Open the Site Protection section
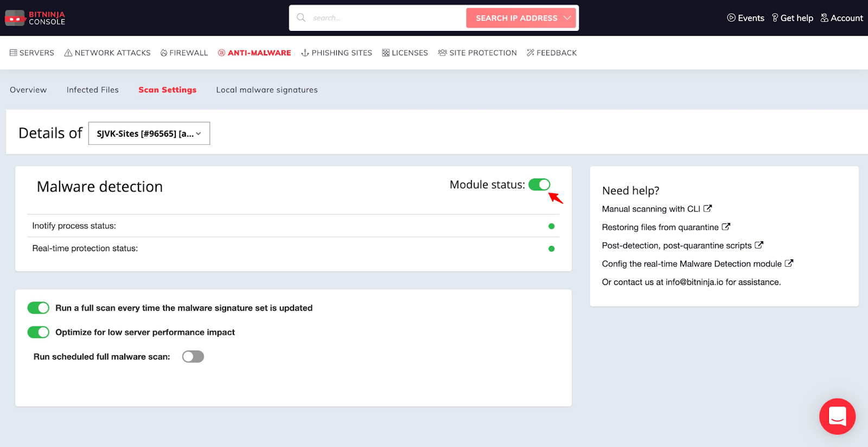 [477, 53]
